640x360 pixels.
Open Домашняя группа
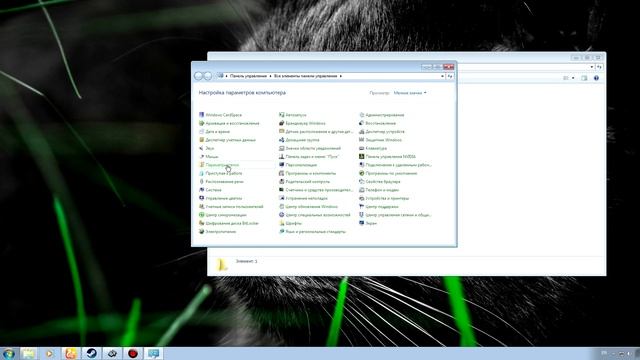click(299, 140)
